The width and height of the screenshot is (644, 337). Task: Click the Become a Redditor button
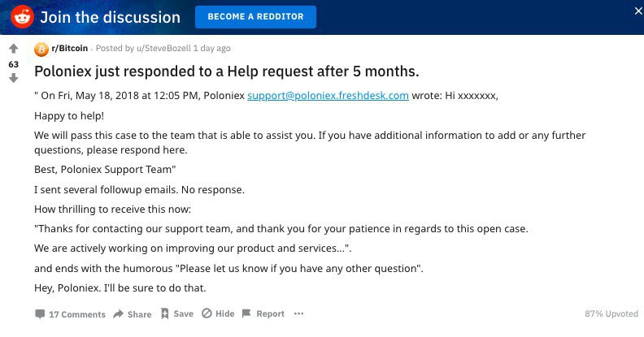255,17
